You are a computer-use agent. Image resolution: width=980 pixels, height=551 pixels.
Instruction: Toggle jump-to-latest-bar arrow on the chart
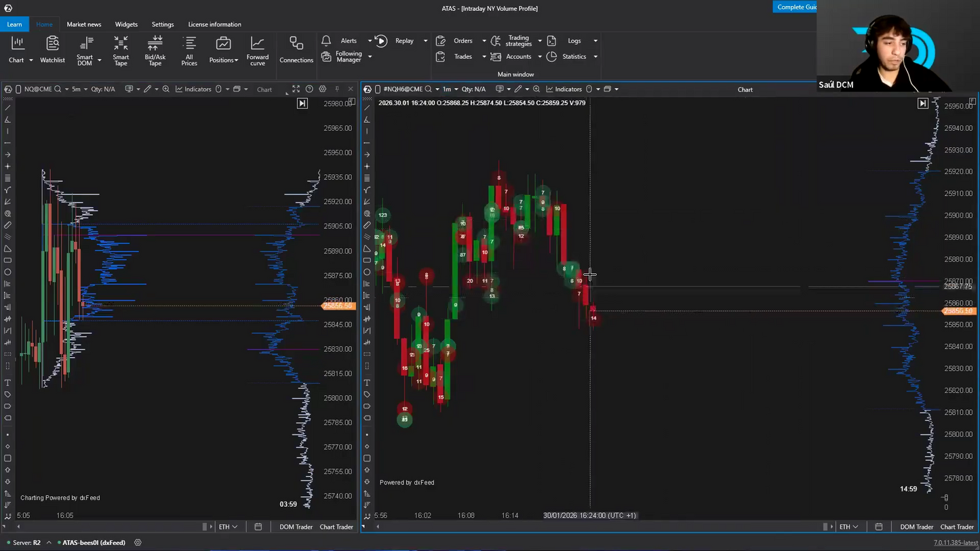(302, 103)
